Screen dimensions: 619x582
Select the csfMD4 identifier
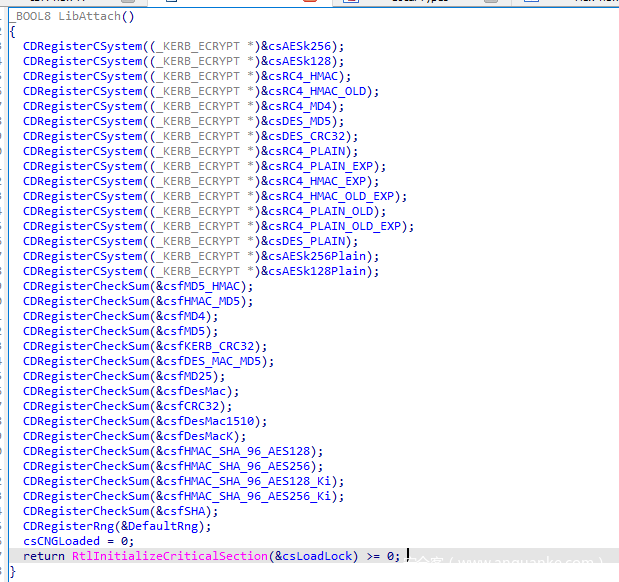[184, 316]
